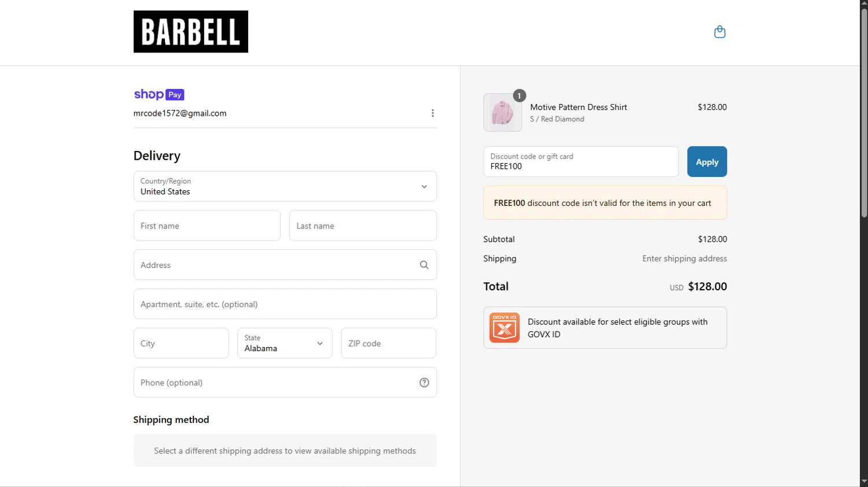
Task: Click the Last name field
Action: coord(363,226)
